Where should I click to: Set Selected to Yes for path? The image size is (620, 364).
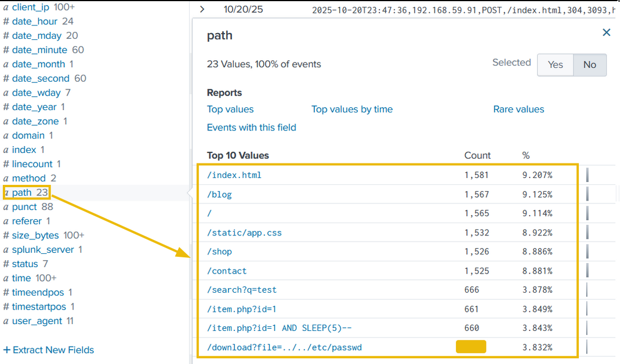point(555,65)
